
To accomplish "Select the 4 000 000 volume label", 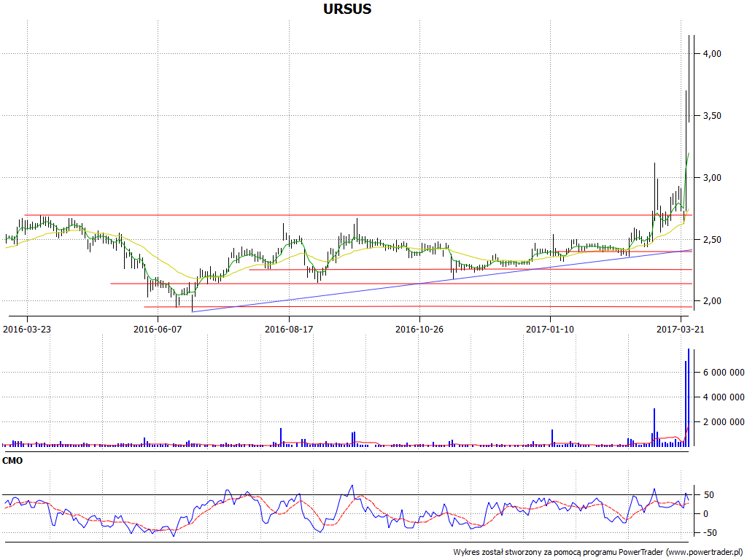I will coord(724,397).
